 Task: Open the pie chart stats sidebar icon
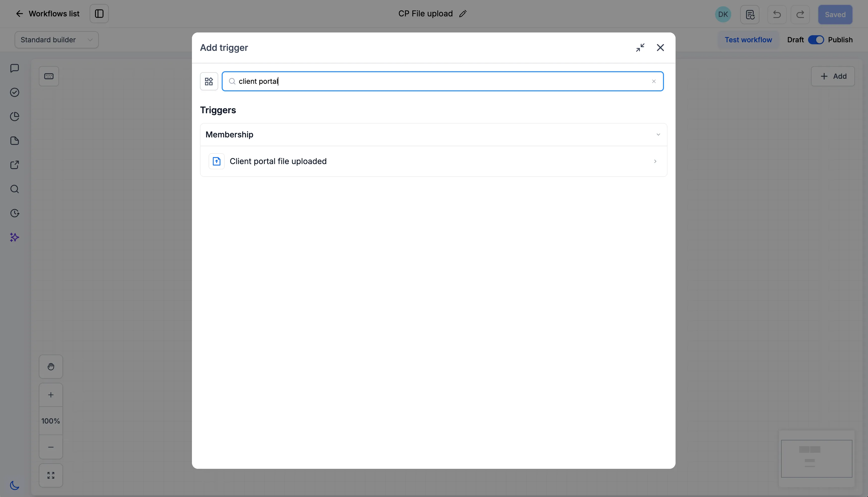tap(14, 117)
